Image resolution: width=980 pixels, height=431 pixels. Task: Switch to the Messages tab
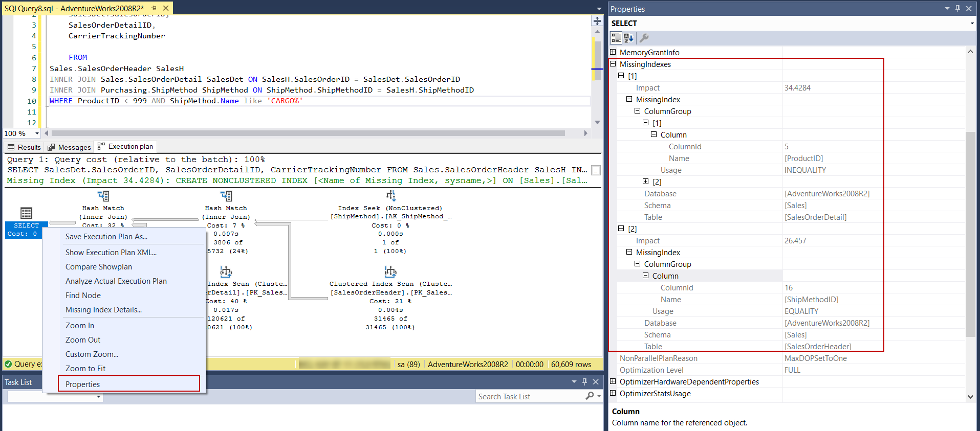point(69,147)
